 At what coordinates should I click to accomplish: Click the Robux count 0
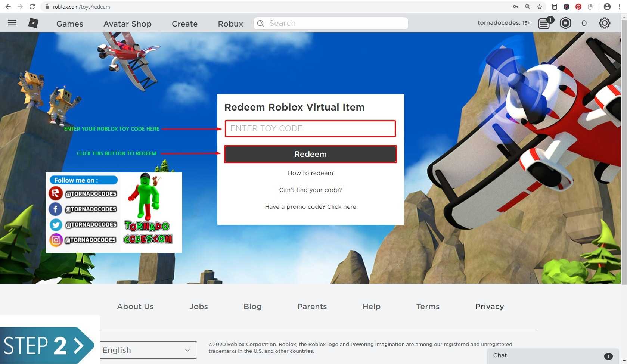pos(584,23)
